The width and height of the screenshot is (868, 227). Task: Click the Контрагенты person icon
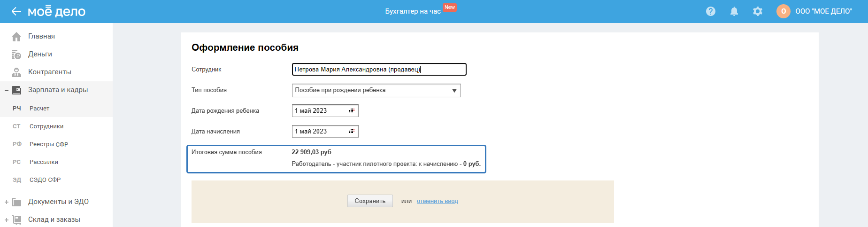click(x=16, y=72)
